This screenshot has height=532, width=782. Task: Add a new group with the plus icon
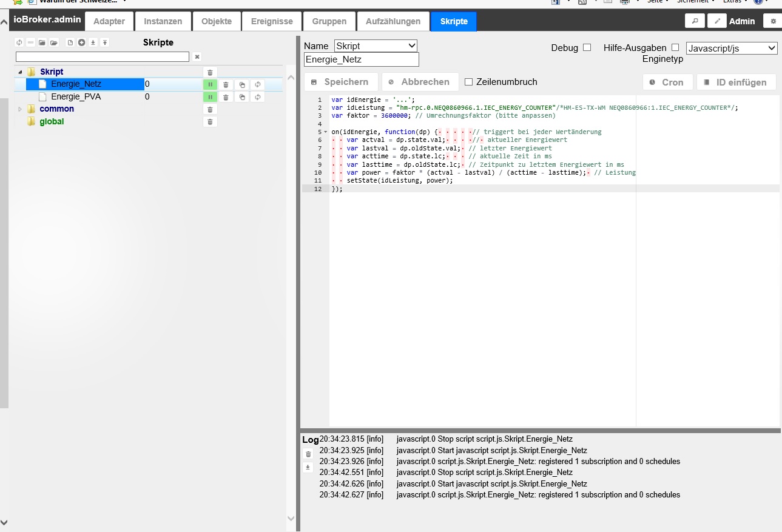coord(81,42)
